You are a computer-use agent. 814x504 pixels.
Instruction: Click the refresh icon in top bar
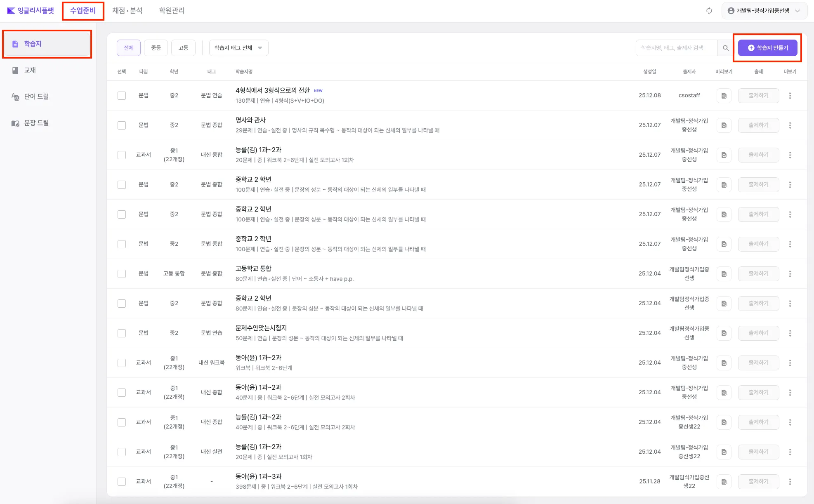click(709, 11)
